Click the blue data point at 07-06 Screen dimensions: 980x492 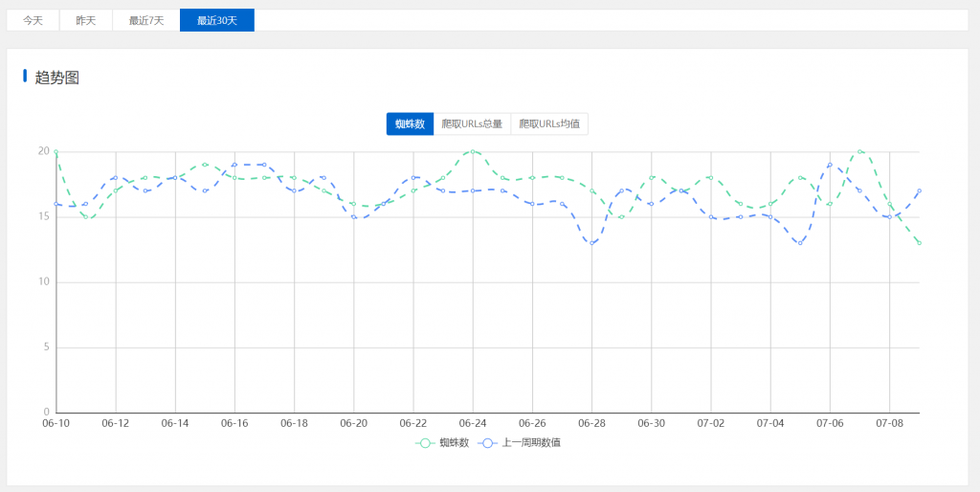[830, 165]
